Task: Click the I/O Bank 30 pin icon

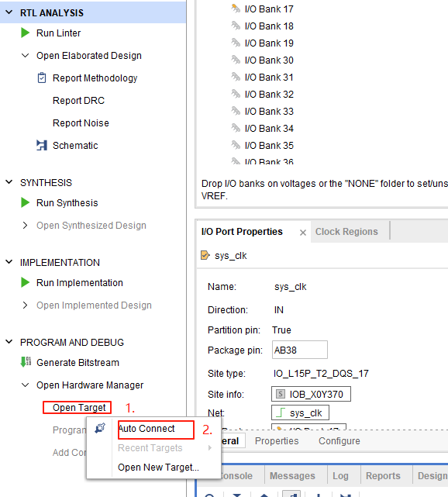Action: [236, 60]
